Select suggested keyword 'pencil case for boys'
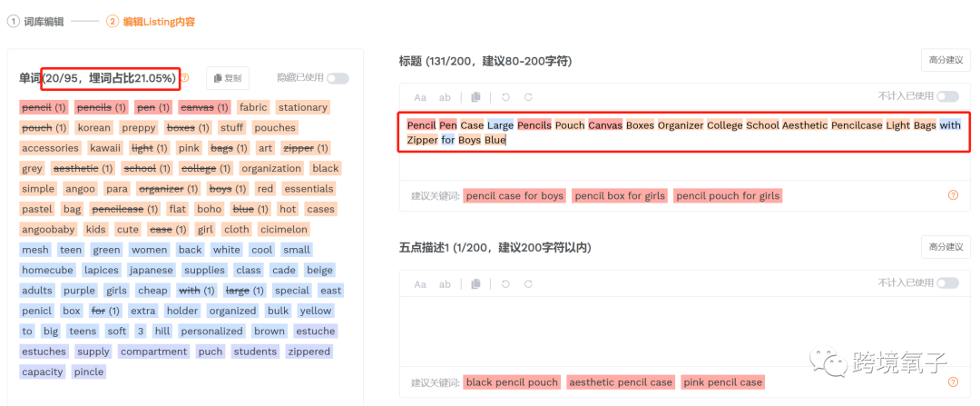Screen dimensions: 980x406 [x=515, y=196]
